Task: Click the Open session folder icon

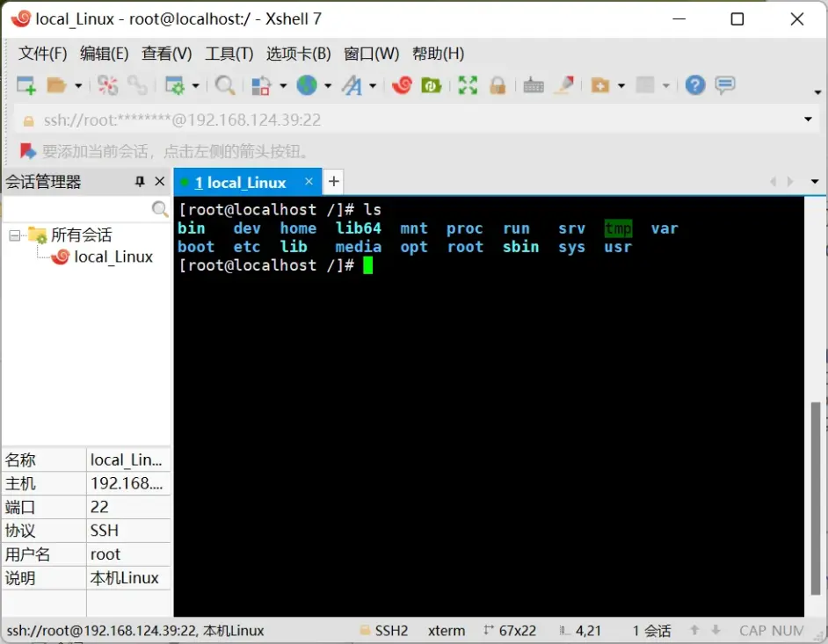Action: 56,85
